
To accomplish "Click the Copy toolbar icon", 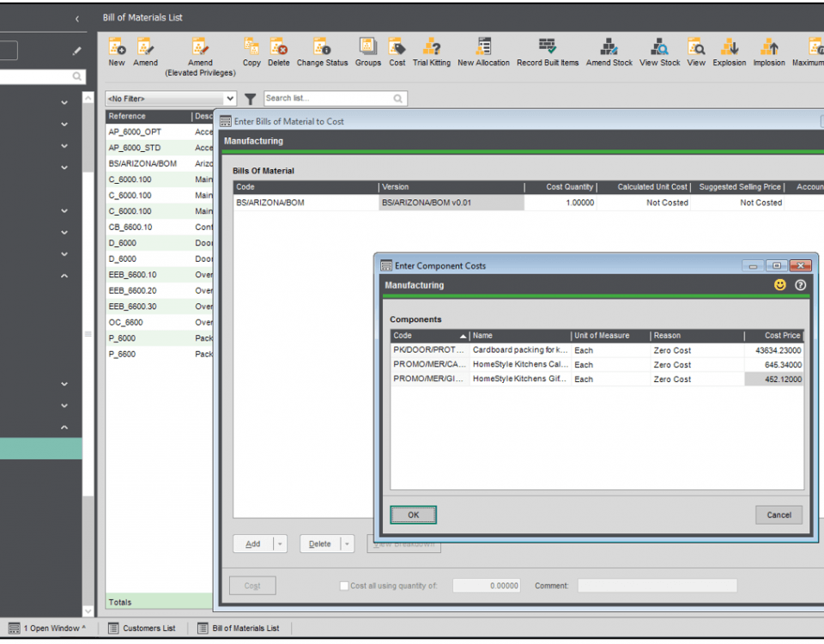I will (251, 52).
